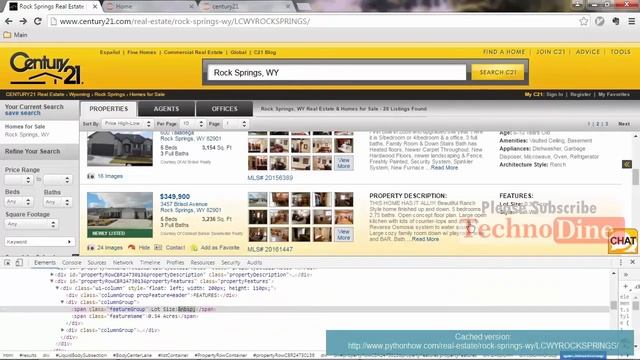
Task: Click the Español link
Action: pyautogui.click(x=110, y=52)
